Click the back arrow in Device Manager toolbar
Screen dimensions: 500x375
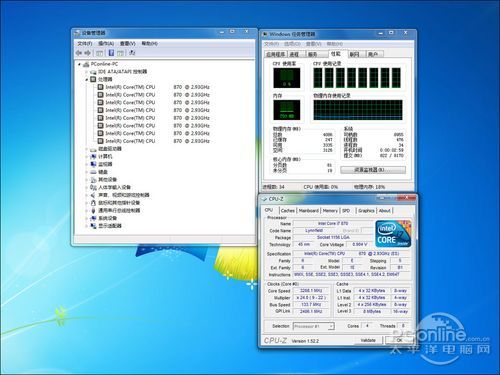(79, 53)
